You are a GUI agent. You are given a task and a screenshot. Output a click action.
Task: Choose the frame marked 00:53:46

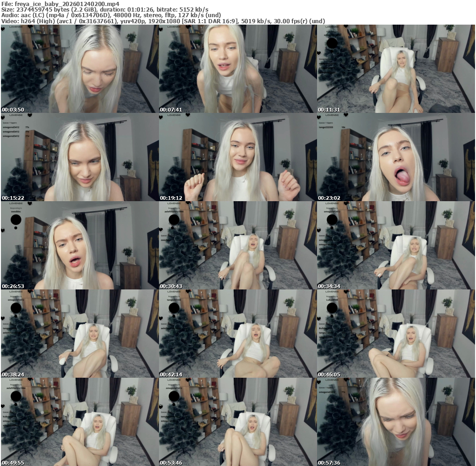238,422
